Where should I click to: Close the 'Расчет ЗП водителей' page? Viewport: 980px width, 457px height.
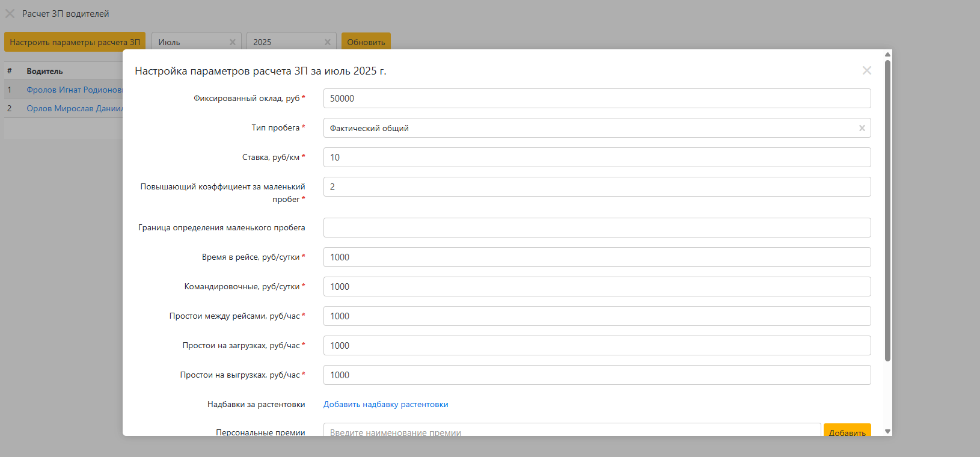10,13
